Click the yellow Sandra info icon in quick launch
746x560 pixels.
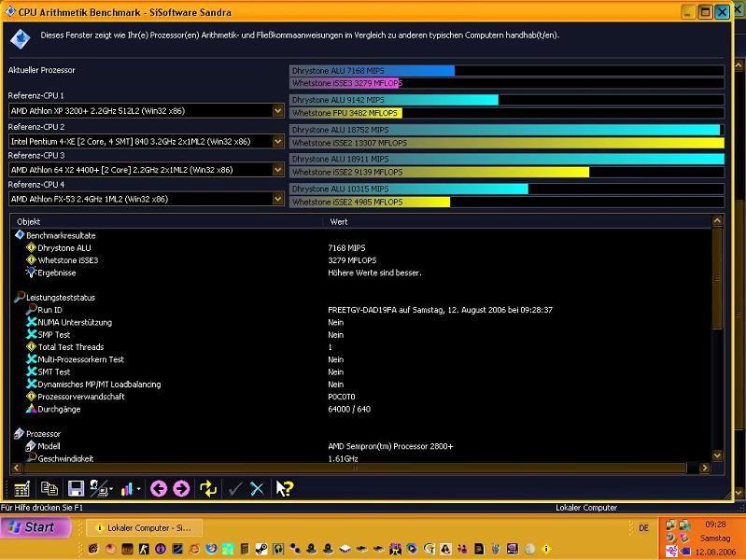pos(546,549)
